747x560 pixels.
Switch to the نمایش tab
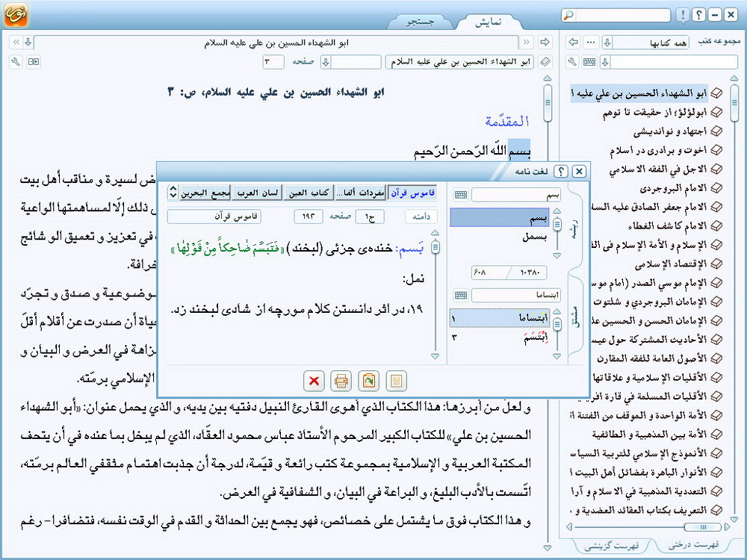[489, 22]
